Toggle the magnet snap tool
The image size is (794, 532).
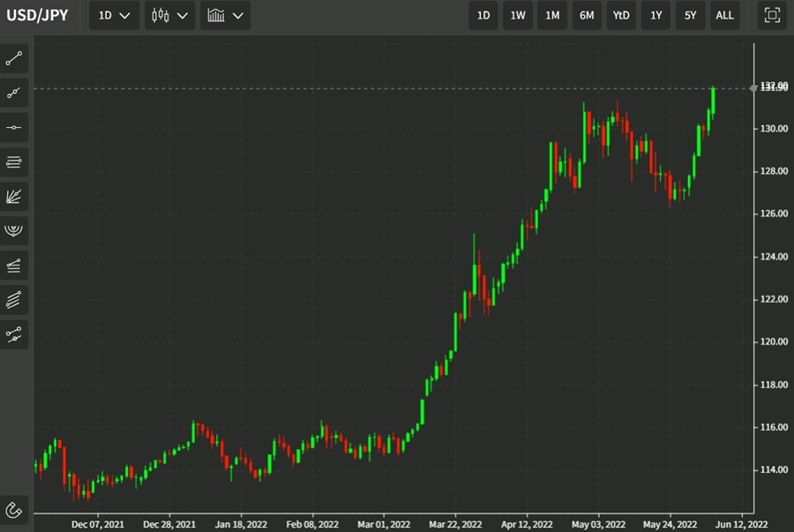14,510
